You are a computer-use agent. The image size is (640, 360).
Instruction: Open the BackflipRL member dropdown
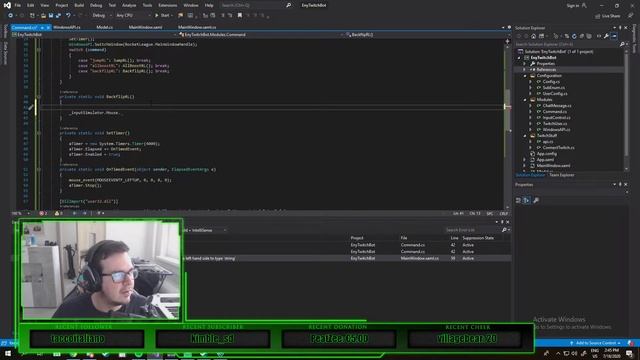[x=427, y=35]
